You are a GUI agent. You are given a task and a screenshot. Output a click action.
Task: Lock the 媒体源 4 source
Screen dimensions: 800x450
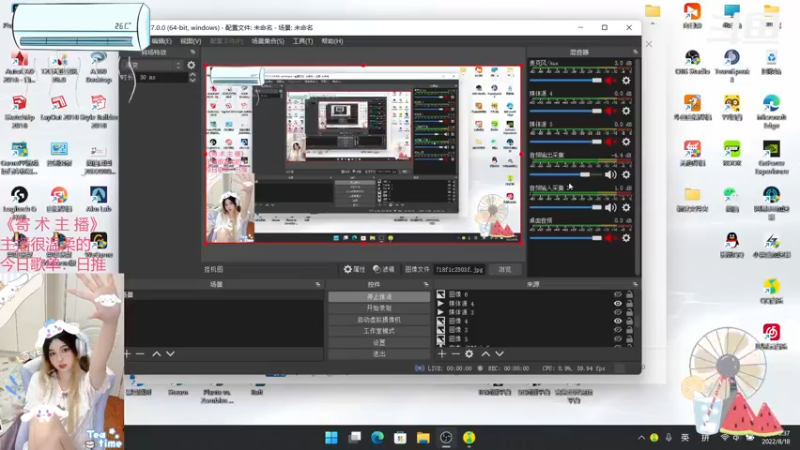[629, 304]
